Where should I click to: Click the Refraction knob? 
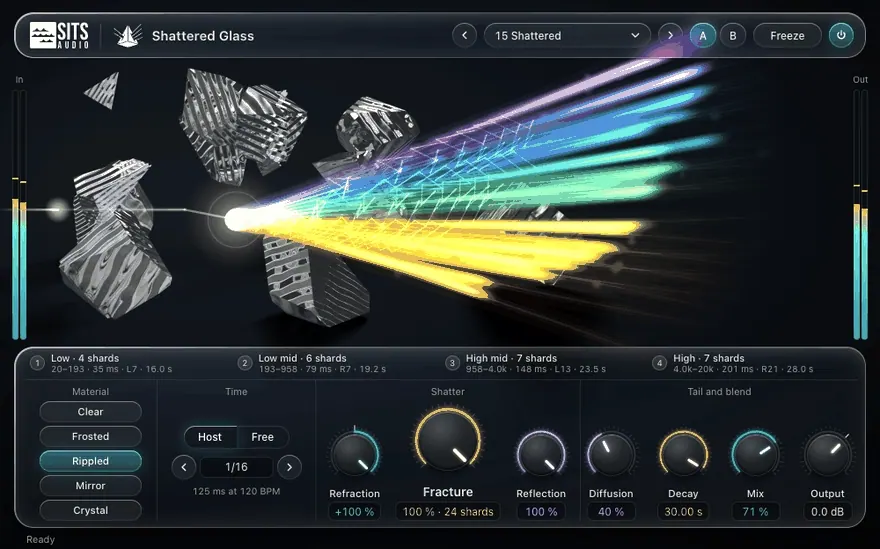[354, 454]
